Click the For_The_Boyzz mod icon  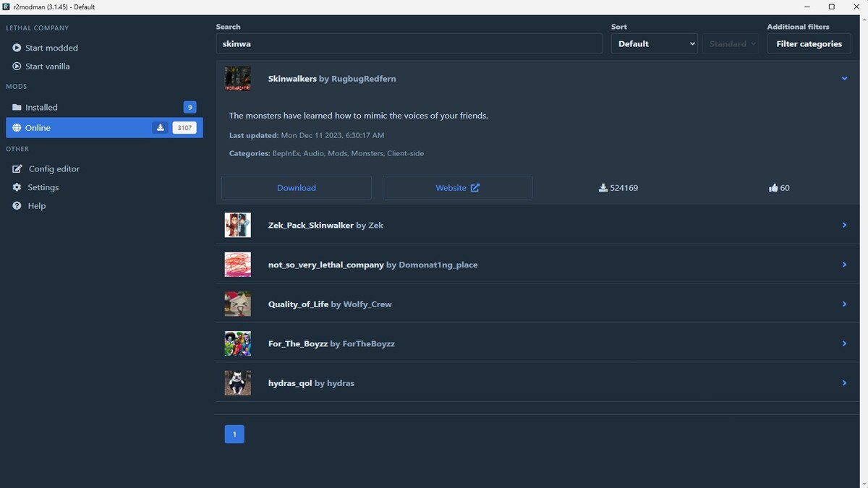(x=237, y=344)
